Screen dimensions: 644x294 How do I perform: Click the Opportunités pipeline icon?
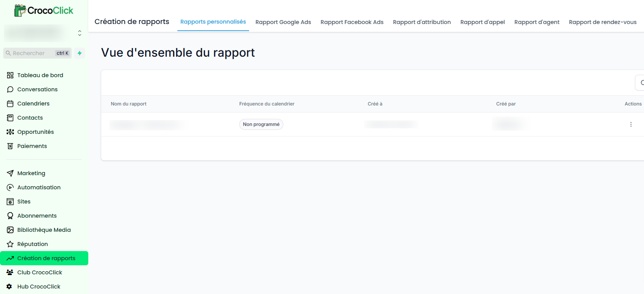[10, 132]
